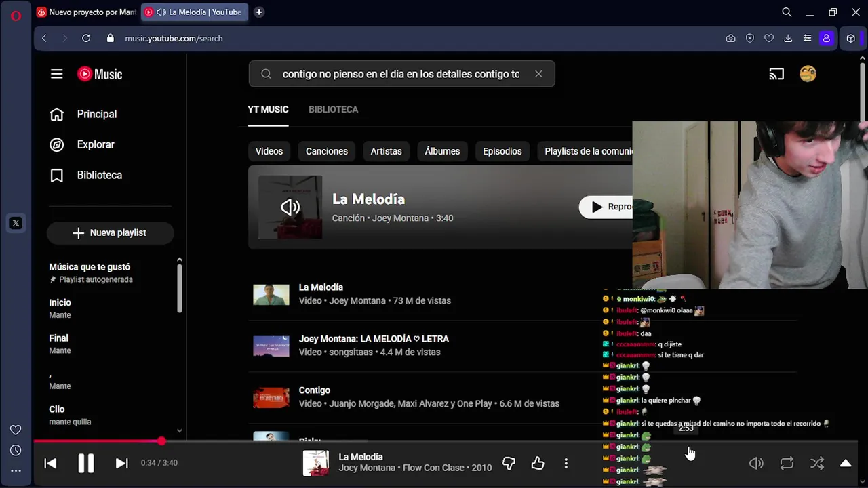Screen dimensions: 868x488
Task: Create a Nueva playlist
Action: (x=110, y=232)
